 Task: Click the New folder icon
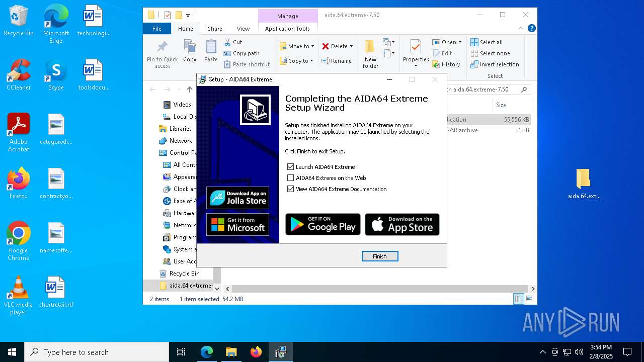[370, 47]
